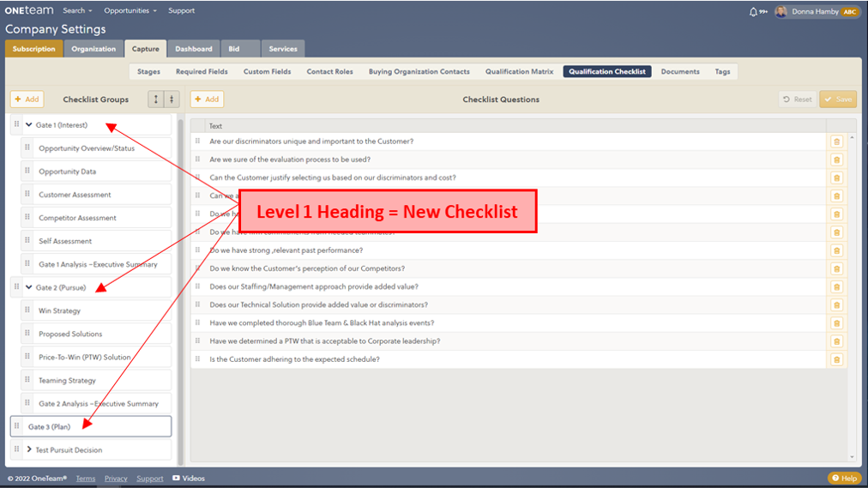The image size is (868, 488).
Task: Open the Contact Roles sub-tab
Action: point(330,71)
